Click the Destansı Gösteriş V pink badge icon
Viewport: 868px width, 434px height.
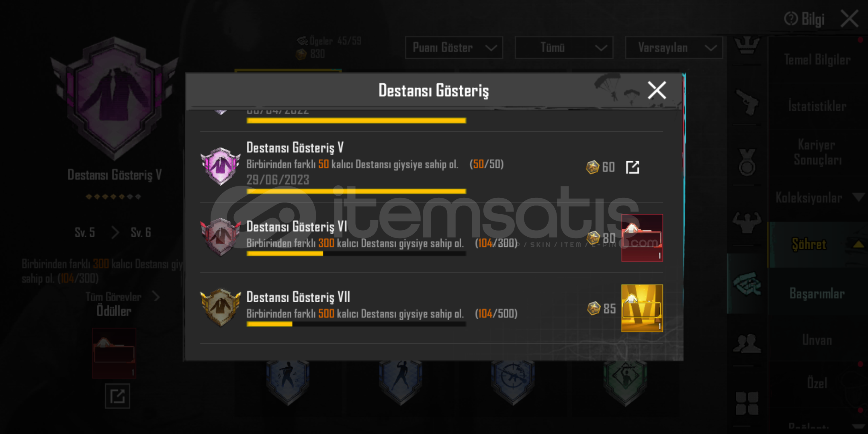coord(221,166)
